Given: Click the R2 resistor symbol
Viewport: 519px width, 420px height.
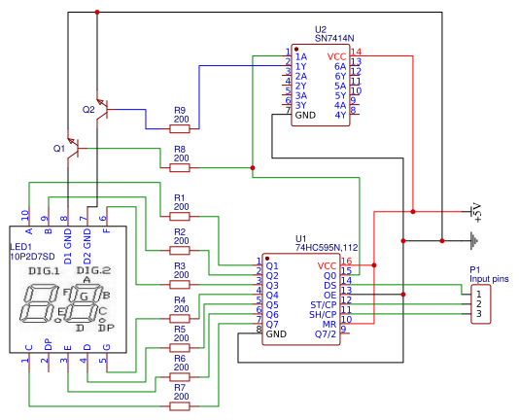Looking at the screenshot, I should (180, 251).
